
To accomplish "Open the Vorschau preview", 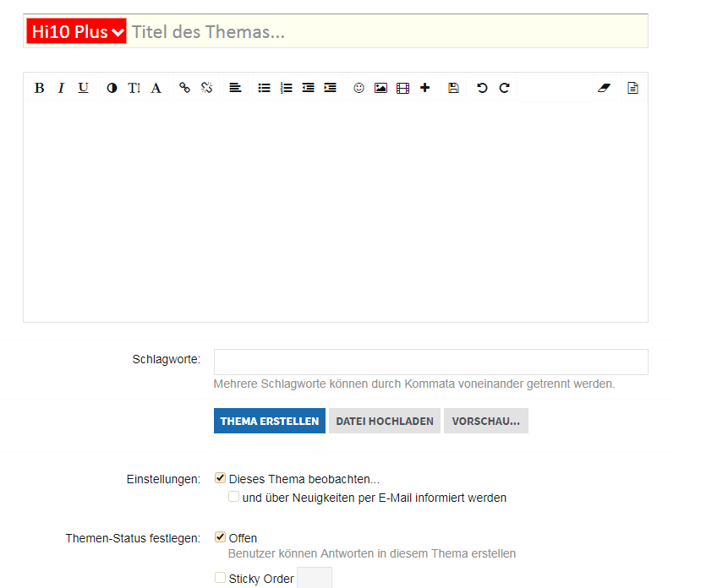I will (x=486, y=421).
